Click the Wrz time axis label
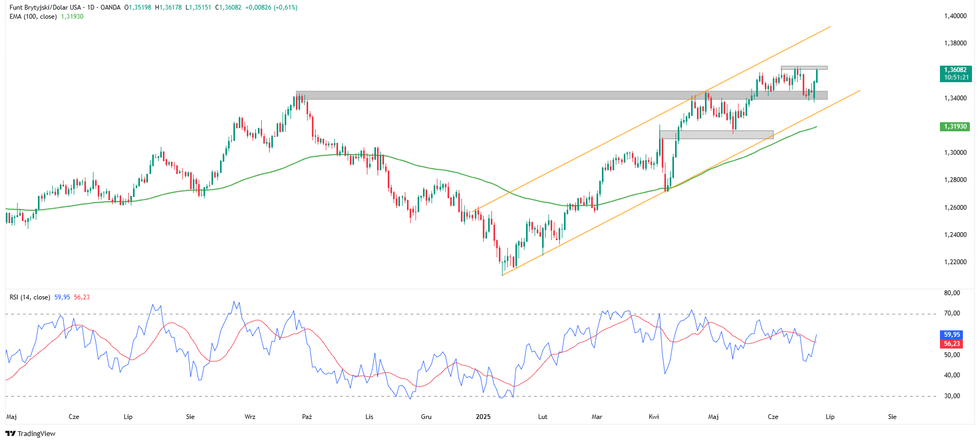Viewport: 980px width, 443px height. click(x=250, y=417)
